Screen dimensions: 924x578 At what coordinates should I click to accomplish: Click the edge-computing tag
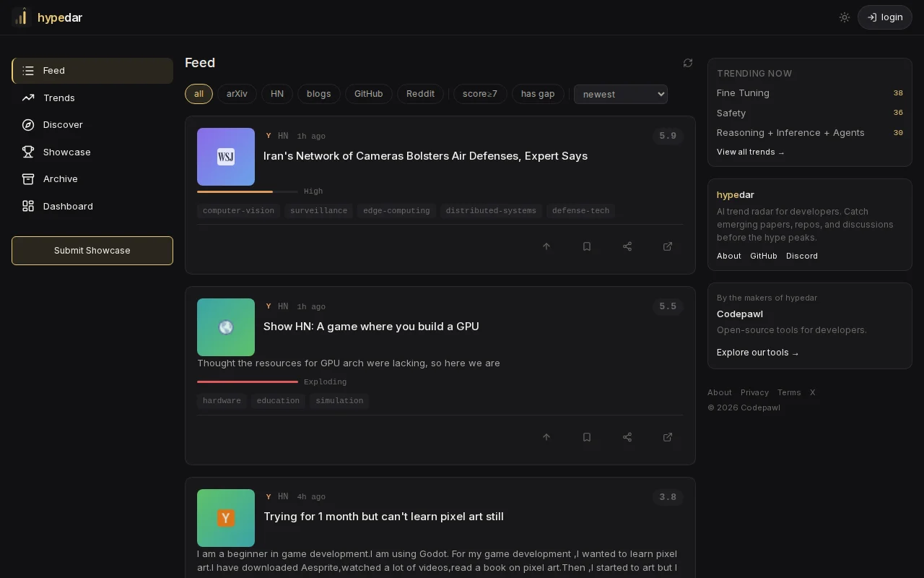[x=396, y=211]
